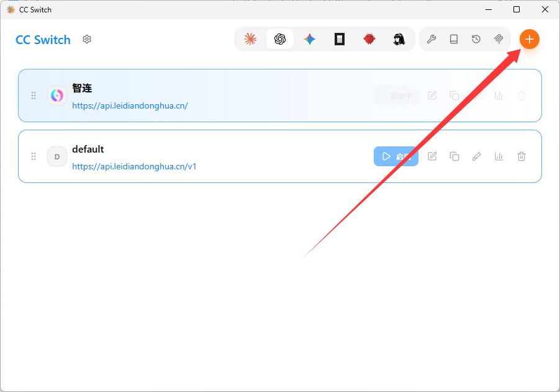Open the red bug-shaped app tab

coord(369,39)
